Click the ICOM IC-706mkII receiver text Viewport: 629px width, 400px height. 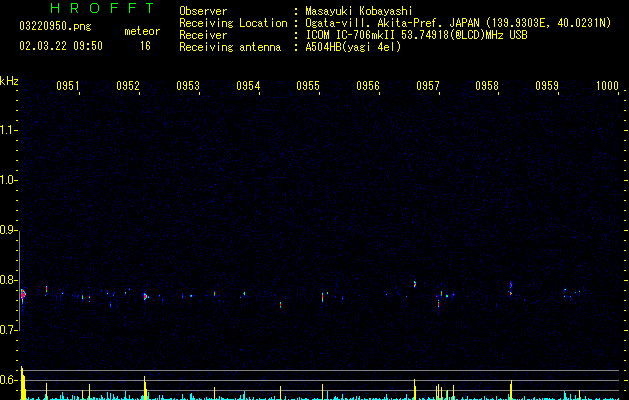tap(416, 35)
